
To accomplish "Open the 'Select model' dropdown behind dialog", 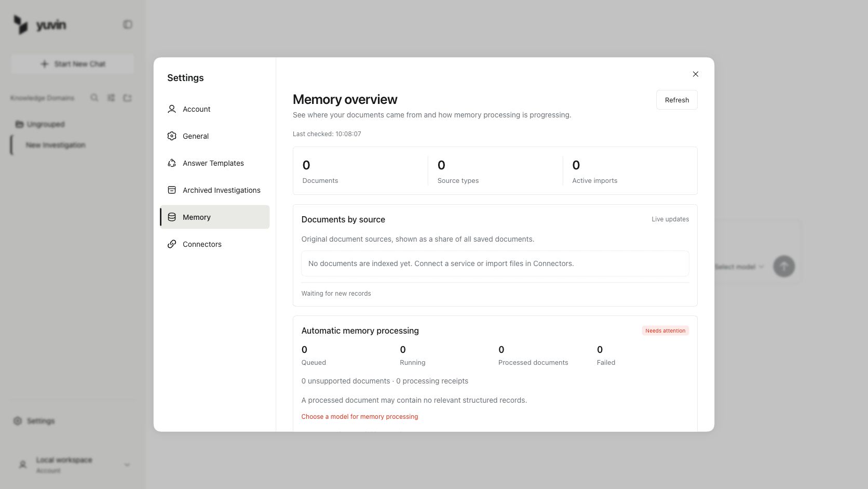I will coord(739,267).
